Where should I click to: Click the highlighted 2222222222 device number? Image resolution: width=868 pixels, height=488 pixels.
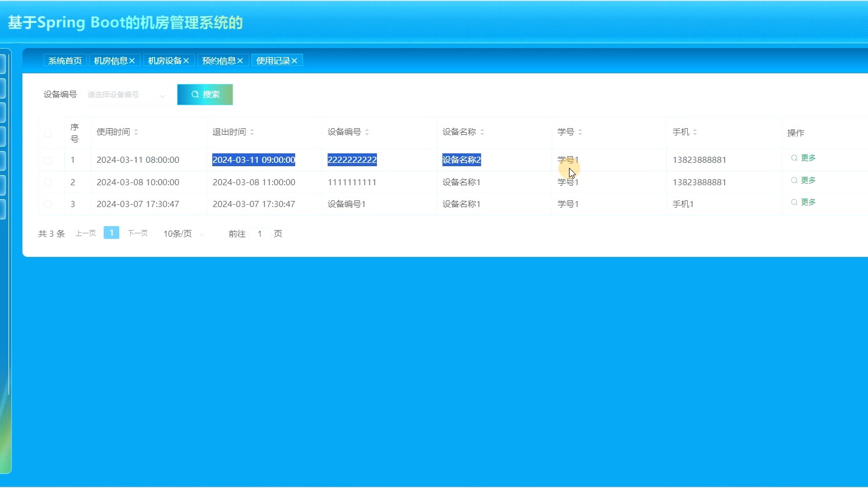352,160
